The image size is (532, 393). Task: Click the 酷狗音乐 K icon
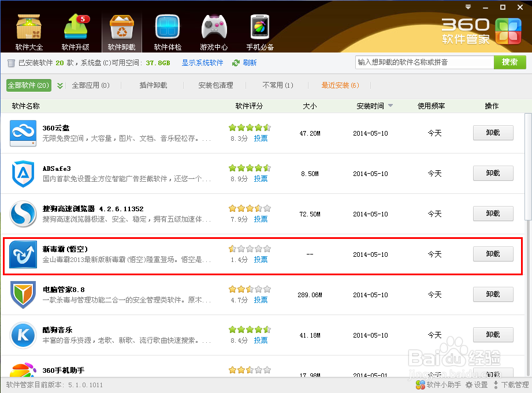tap(23, 335)
